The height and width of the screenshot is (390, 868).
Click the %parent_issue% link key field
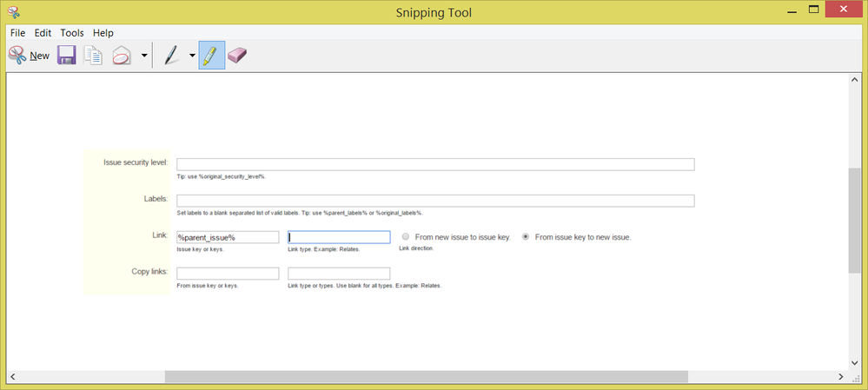[x=228, y=237]
